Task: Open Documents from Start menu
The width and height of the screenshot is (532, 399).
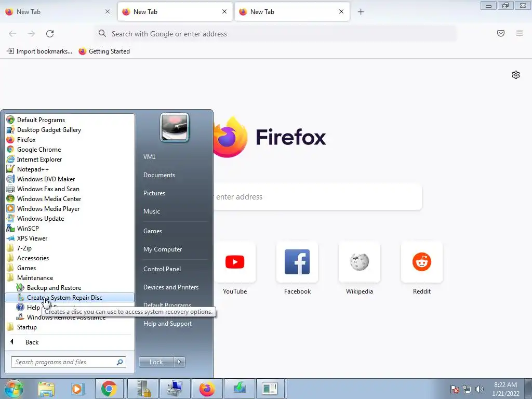Action: click(159, 175)
